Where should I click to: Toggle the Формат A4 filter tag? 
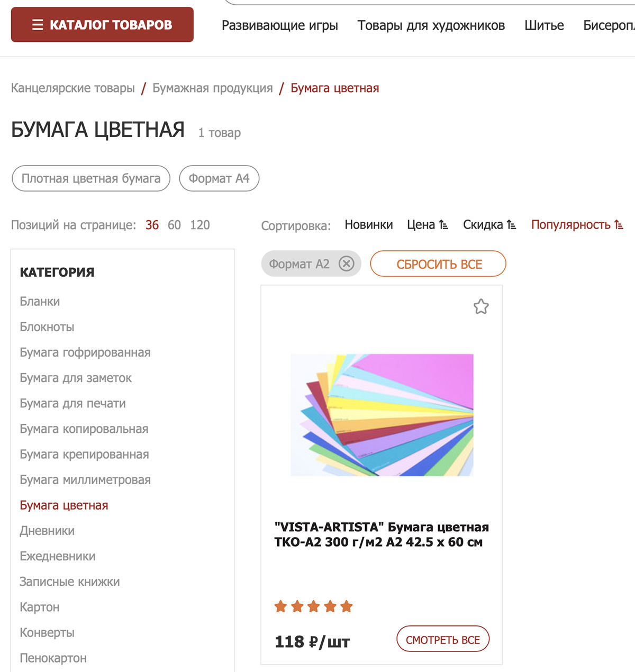pos(219,178)
